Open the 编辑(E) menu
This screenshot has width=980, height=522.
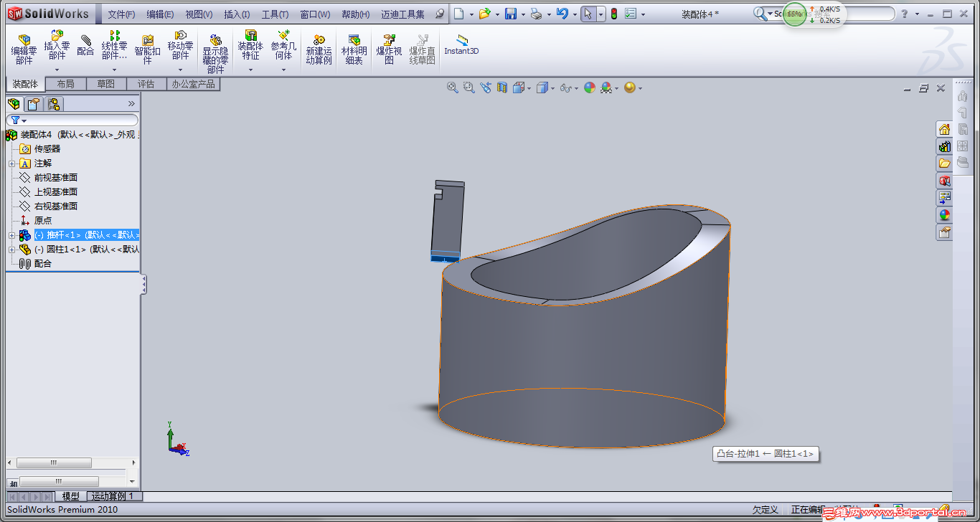pos(160,14)
